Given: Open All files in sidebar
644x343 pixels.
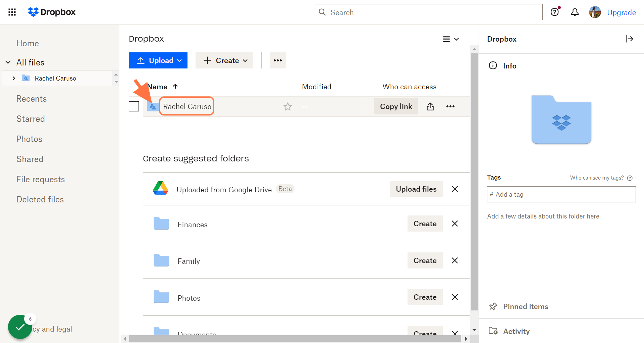Looking at the screenshot, I should pos(30,62).
